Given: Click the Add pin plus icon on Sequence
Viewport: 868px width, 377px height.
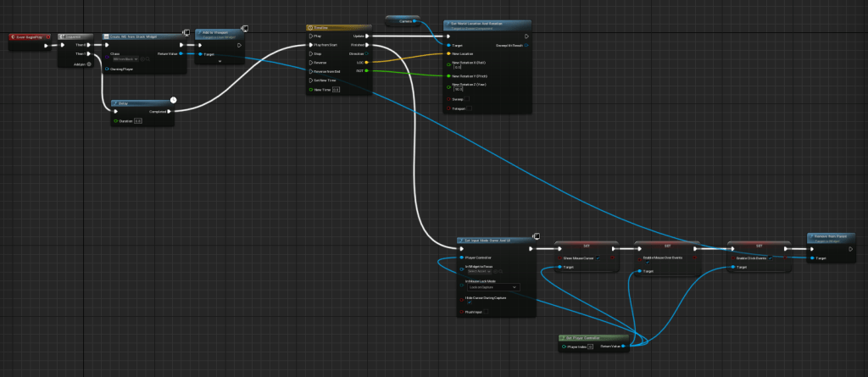Looking at the screenshot, I should pos(90,64).
